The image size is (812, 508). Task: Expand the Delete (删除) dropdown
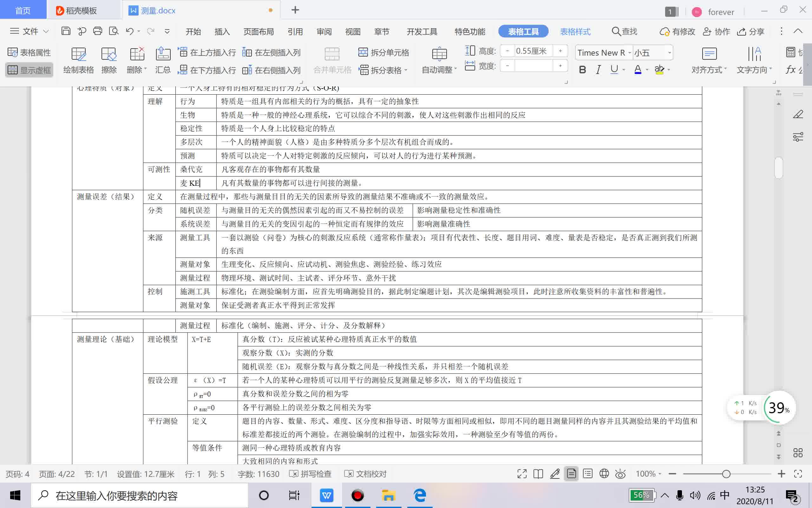point(145,70)
